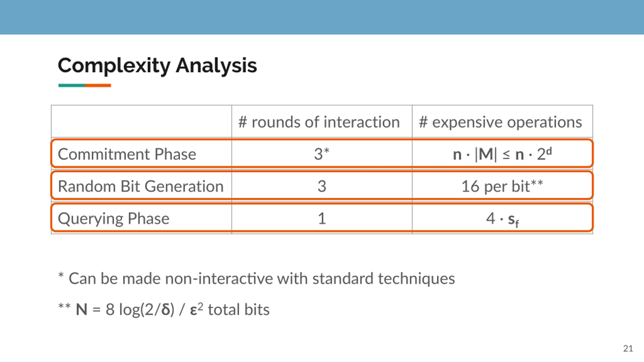
Task: Click the "Commitment Phase" row label
Action: pos(127,154)
